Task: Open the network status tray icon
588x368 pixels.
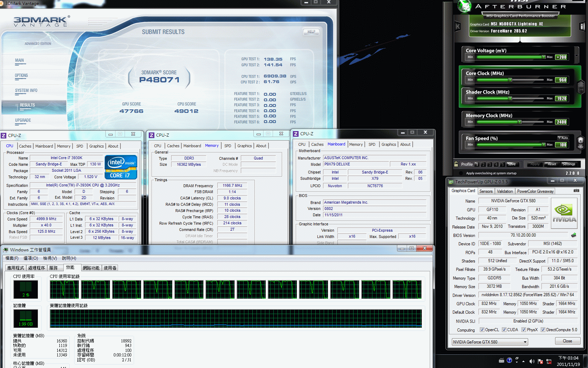Action: pos(549,361)
